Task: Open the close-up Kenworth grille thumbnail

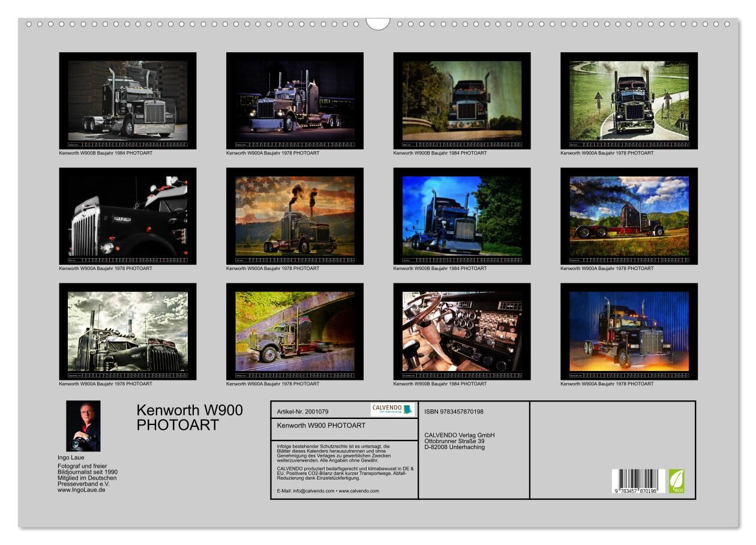Action: 127,216
